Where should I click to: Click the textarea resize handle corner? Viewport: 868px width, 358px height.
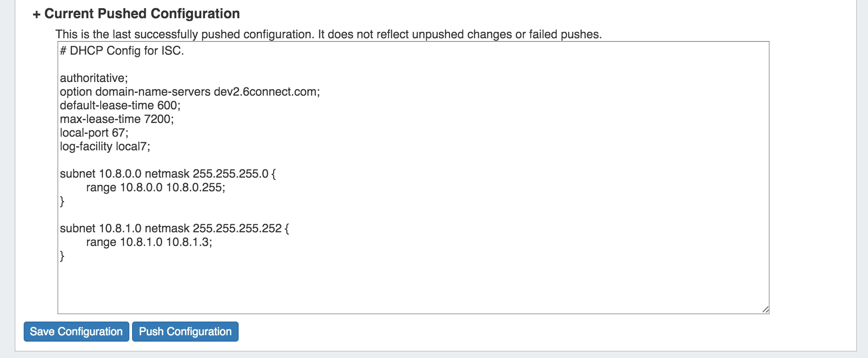(766, 310)
